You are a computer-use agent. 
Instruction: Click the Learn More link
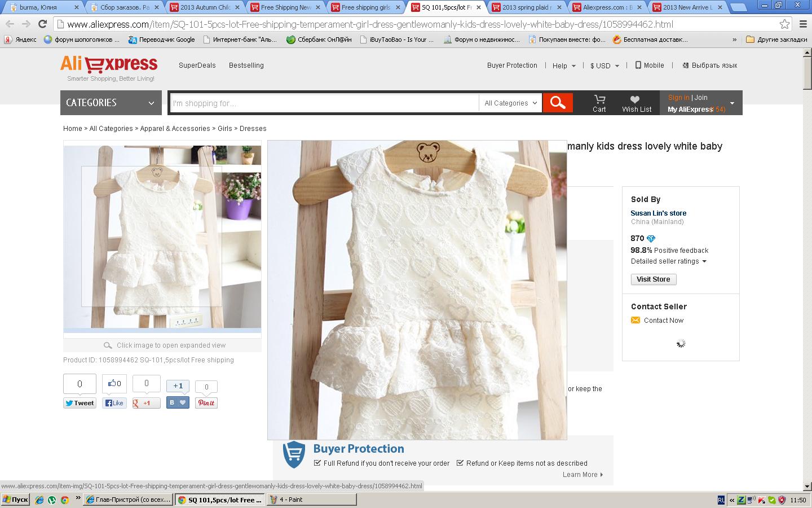click(x=582, y=475)
